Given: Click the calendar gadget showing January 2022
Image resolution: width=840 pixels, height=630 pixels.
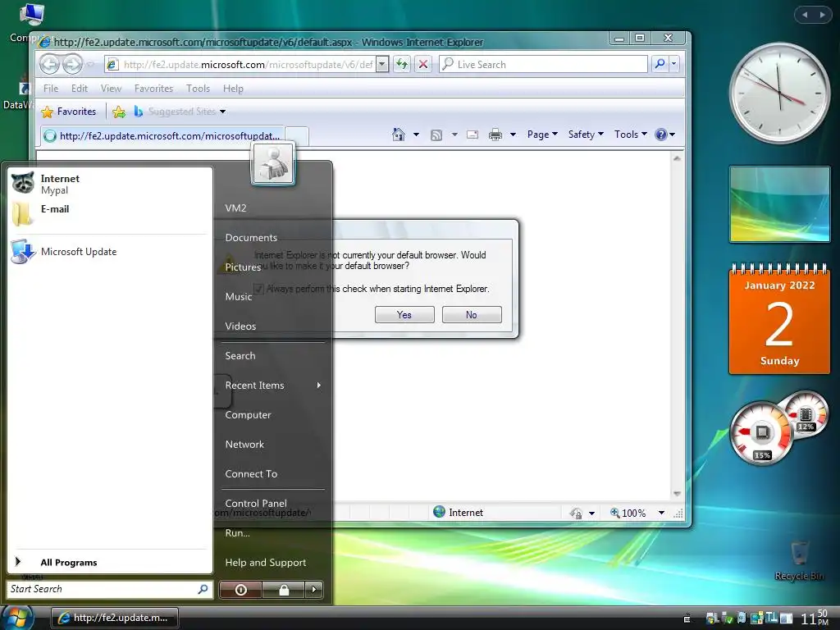Looking at the screenshot, I should pyautogui.click(x=779, y=319).
